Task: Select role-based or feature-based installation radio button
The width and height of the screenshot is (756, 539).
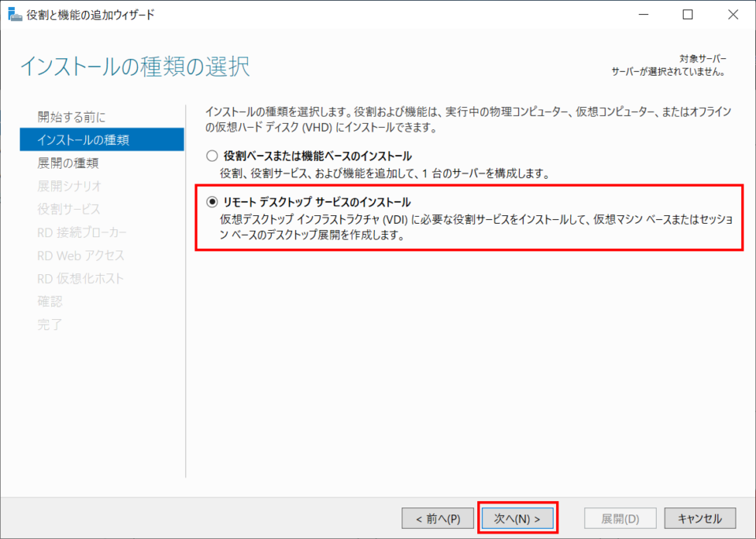Action: coord(212,156)
